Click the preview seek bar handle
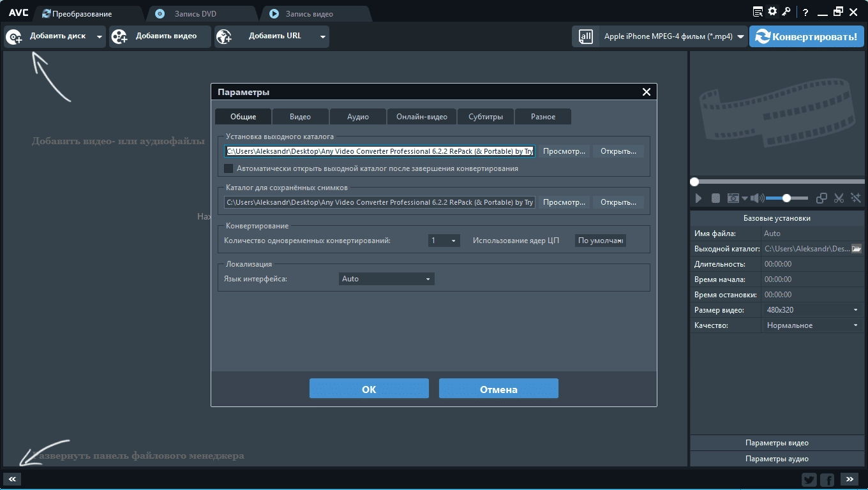 point(694,182)
